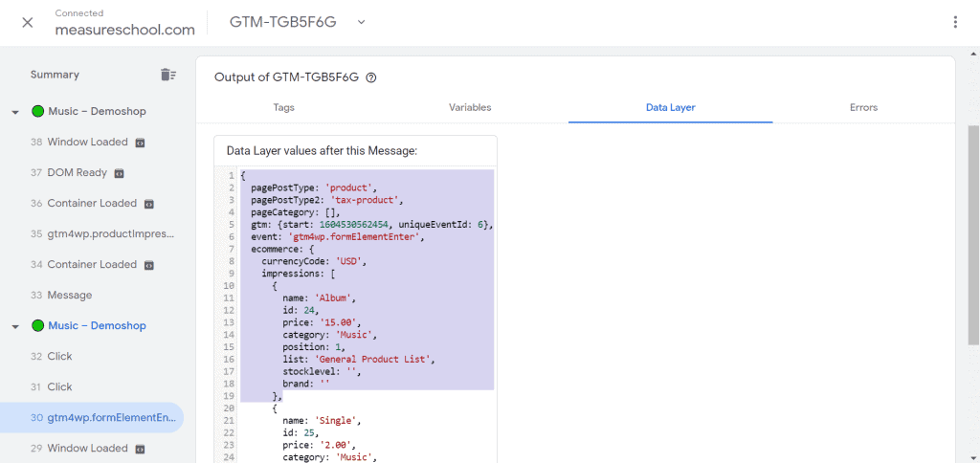Click the API icon beside 37 DOM Ready

click(119, 173)
